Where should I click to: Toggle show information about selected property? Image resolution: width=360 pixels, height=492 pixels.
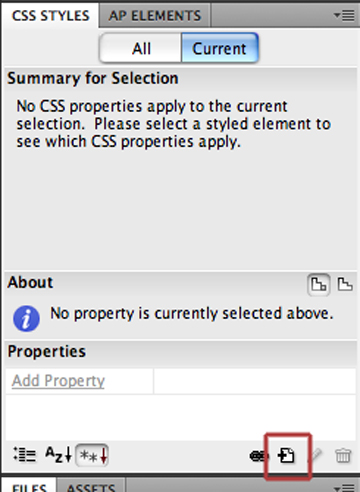(318, 285)
